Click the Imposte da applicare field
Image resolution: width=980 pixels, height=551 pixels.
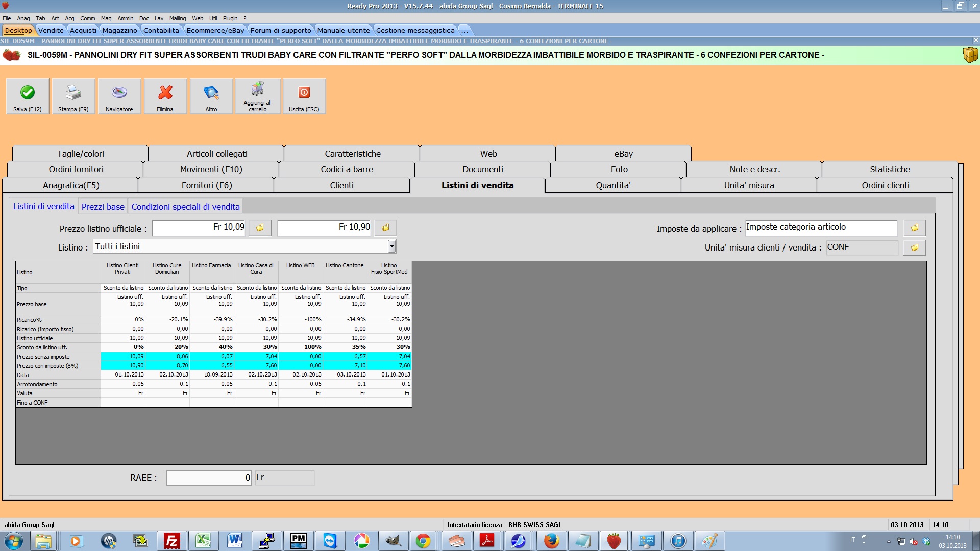click(x=821, y=228)
